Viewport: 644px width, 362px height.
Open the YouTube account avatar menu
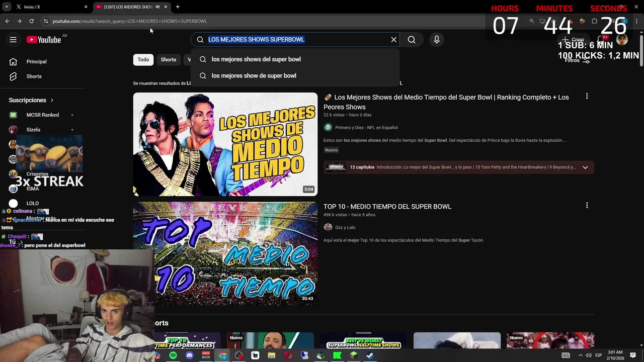[x=622, y=40]
